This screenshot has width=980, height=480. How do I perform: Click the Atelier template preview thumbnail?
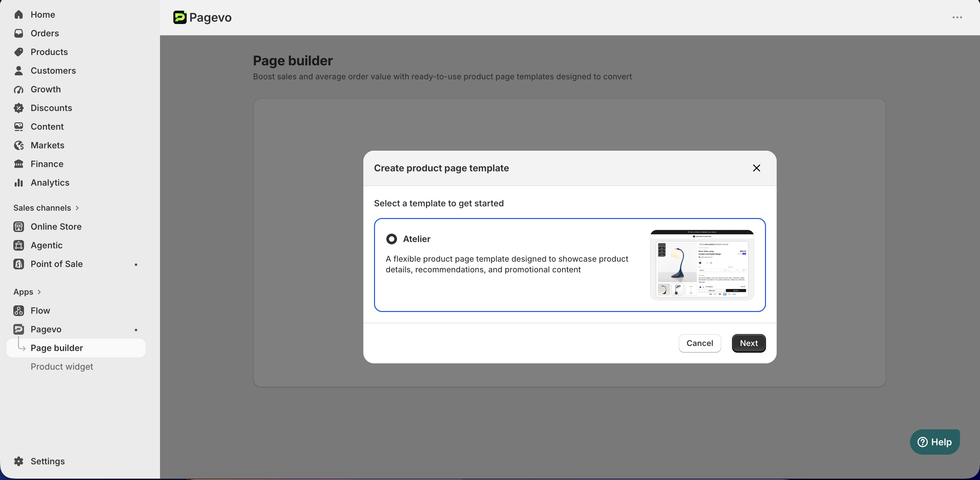702,265
